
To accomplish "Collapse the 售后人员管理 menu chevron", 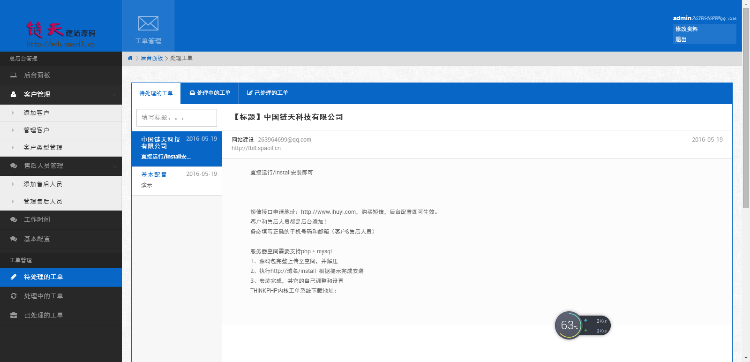I will (114, 166).
